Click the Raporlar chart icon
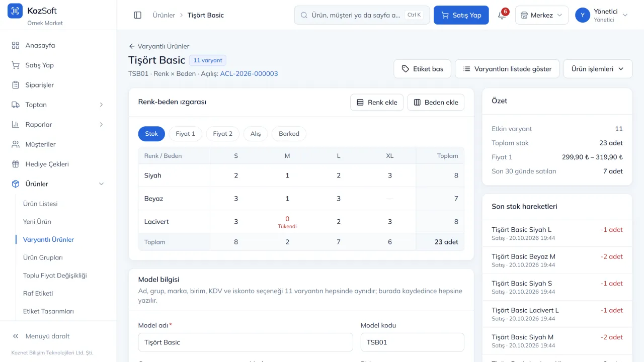This screenshot has width=644, height=362. 16,125
